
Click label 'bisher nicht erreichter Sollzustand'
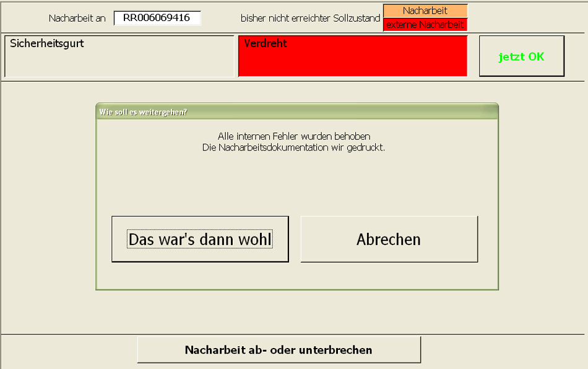[310, 18]
